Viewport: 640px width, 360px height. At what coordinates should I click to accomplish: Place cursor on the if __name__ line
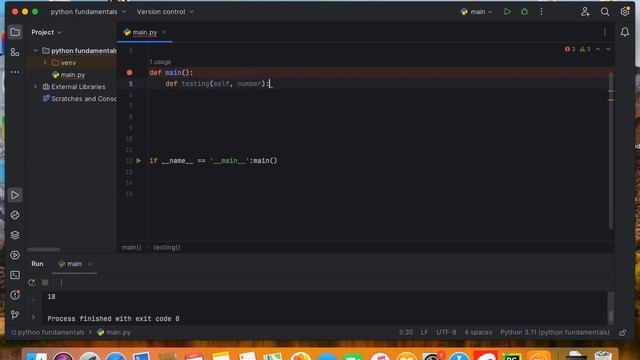[213, 161]
